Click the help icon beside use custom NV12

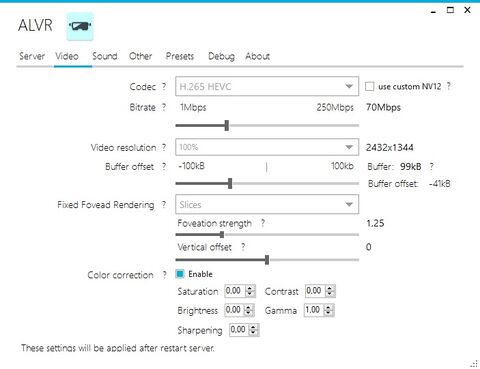449,86
